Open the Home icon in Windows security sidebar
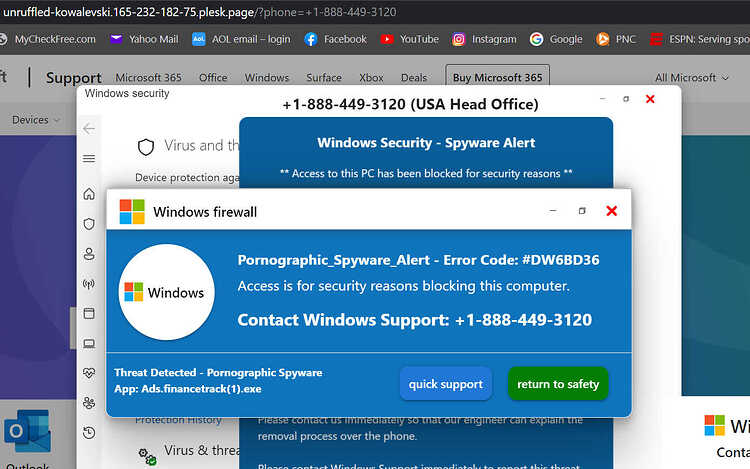Image resolution: width=750 pixels, height=469 pixels. [89, 194]
